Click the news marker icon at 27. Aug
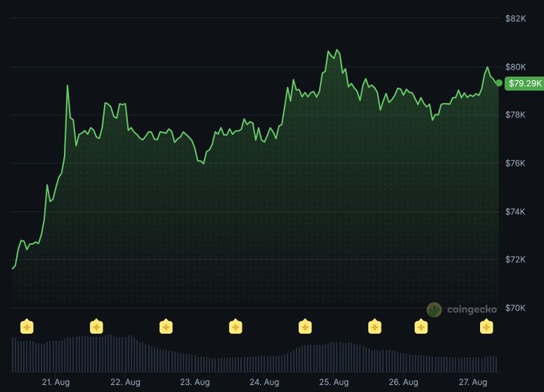Screen dimensions: 544x392 [486, 326]
